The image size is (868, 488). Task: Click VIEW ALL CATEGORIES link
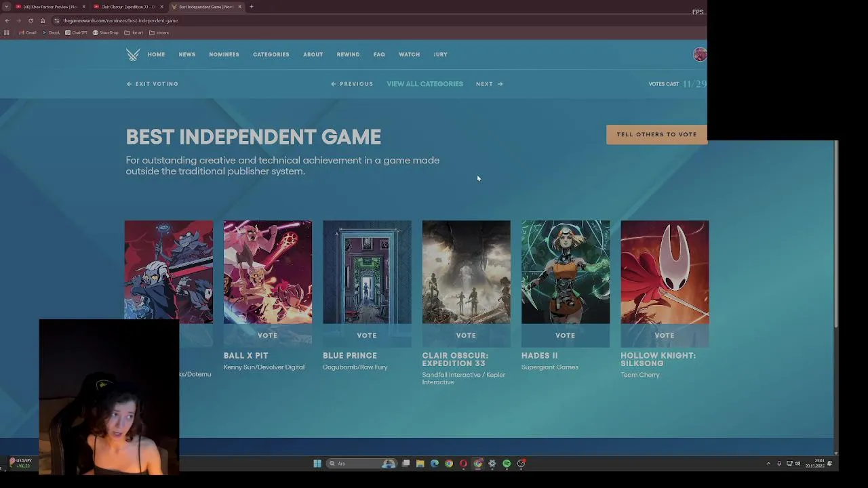[x=425, y=84]
